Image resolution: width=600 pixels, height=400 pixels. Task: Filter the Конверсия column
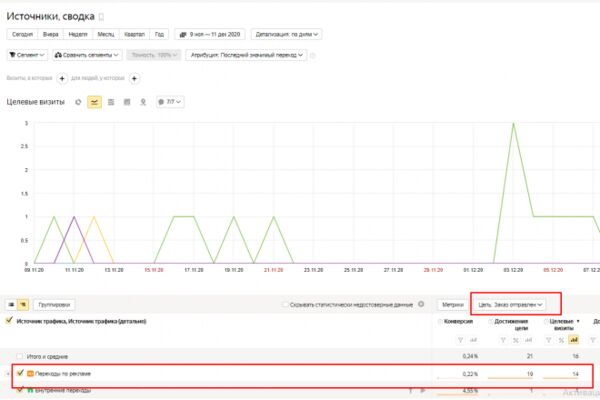(x=460, y=340)
